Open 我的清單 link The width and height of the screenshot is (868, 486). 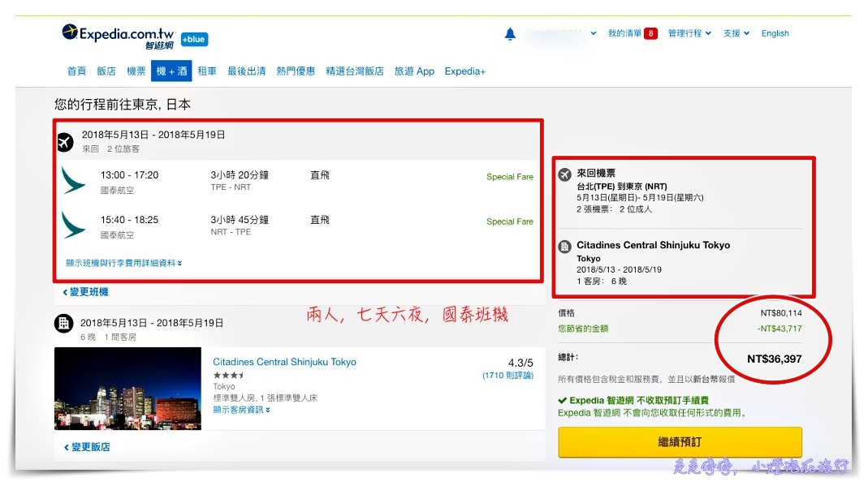[x=624, y=34]
